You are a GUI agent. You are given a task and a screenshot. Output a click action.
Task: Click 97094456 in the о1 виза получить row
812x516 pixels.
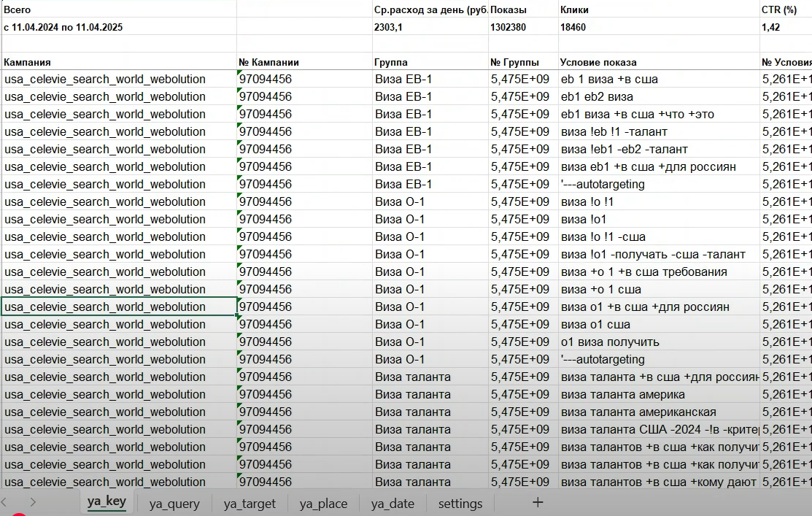click(x=304, y=342)
